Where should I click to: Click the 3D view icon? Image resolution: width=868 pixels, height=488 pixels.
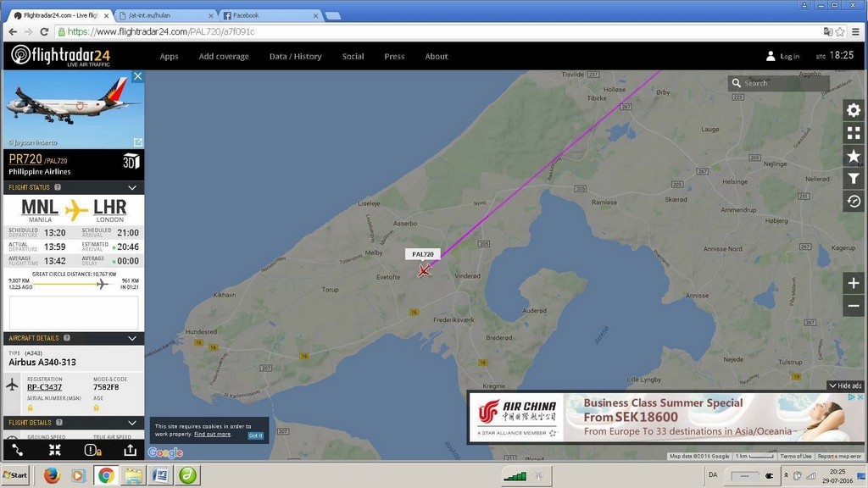[131, 161]
